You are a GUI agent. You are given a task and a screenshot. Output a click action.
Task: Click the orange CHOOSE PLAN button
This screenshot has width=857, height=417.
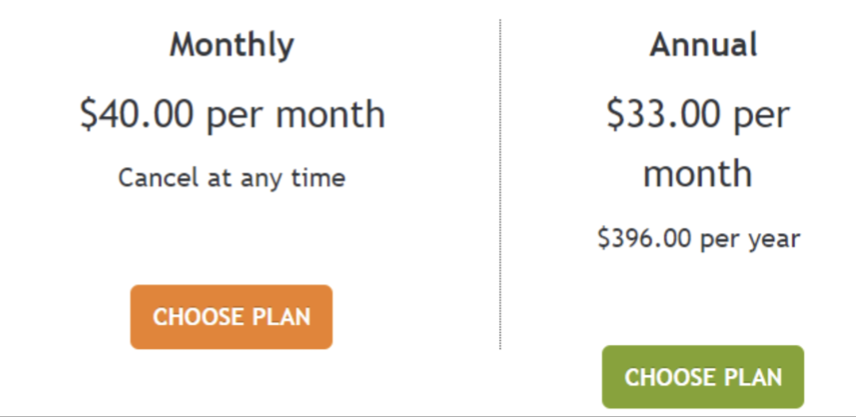click(x=231, y=316)
